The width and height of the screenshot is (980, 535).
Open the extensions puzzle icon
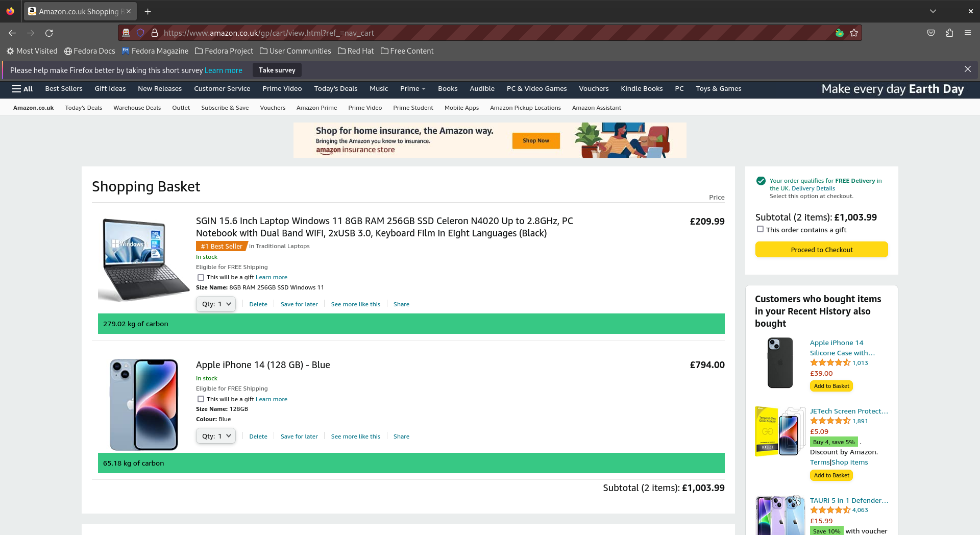949,33
